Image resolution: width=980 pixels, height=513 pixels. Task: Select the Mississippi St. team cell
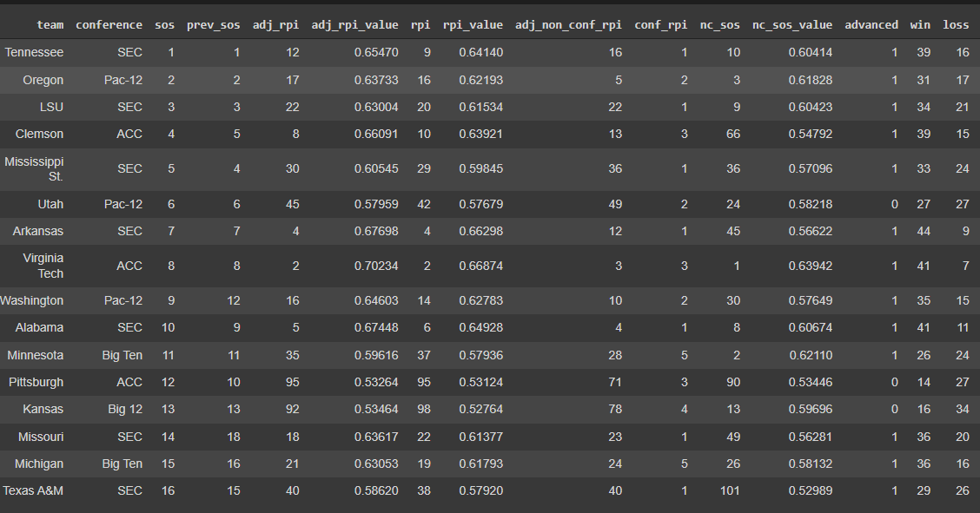35,168
